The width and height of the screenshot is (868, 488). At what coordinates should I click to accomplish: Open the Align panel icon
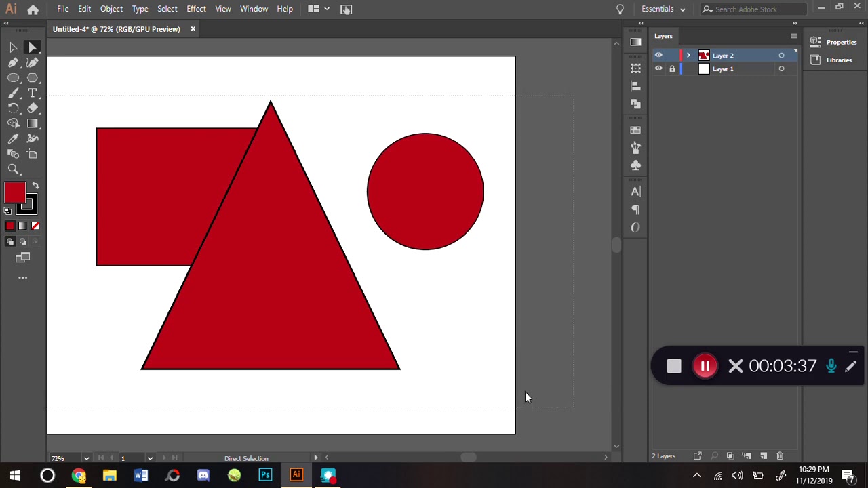pos(635,86)
